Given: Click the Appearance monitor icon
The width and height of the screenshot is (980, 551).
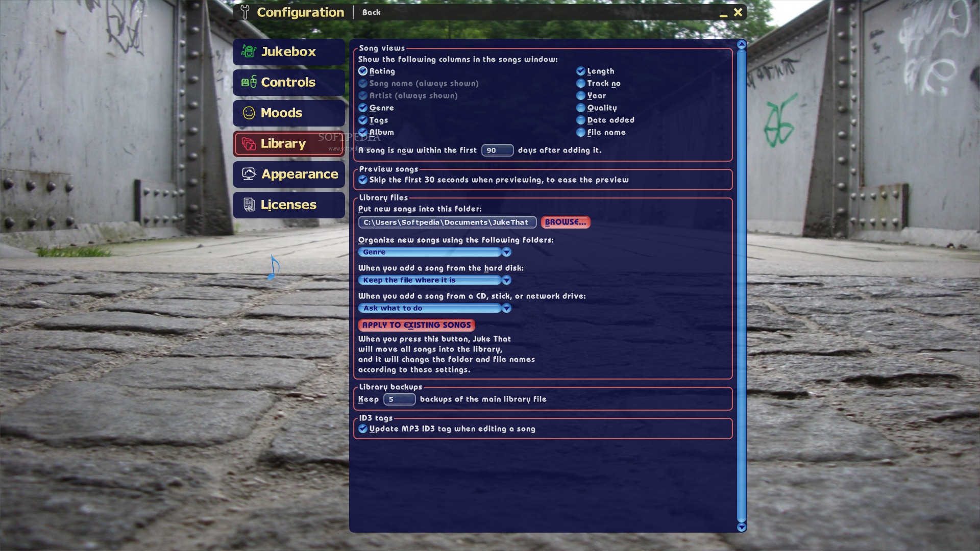Looking at the screenshot, I should coord(249,174).
